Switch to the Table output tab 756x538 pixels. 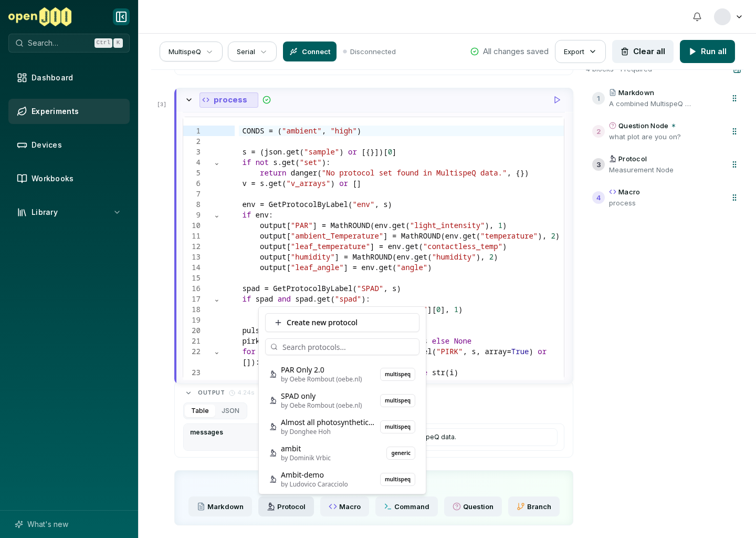200,411
